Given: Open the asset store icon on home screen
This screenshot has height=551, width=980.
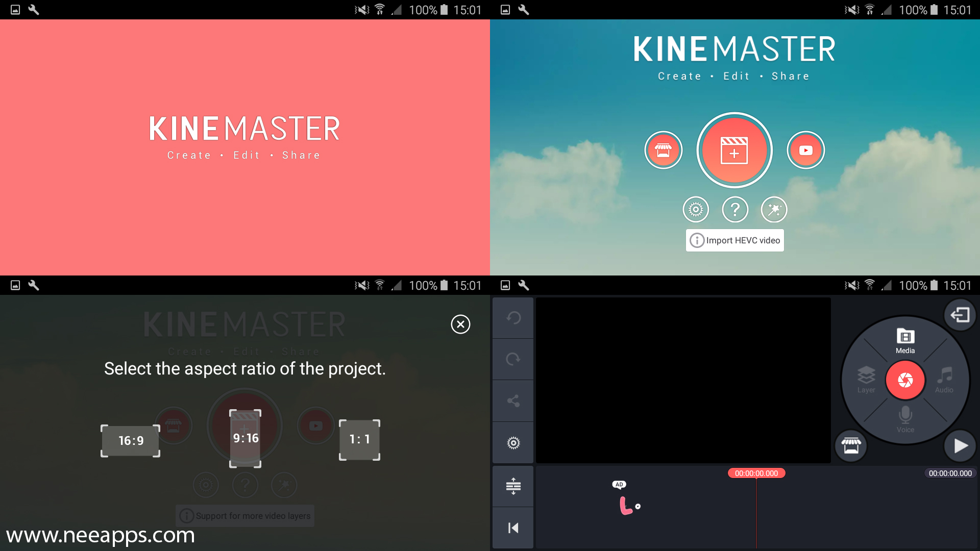Looking at the screenshot, I should coord(663,150).
